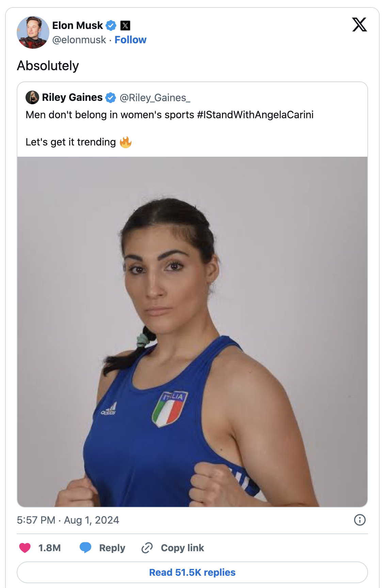Screen dimensions: 382x588
Task: Click the X affiliation badge by name
Action: [125, 26]
